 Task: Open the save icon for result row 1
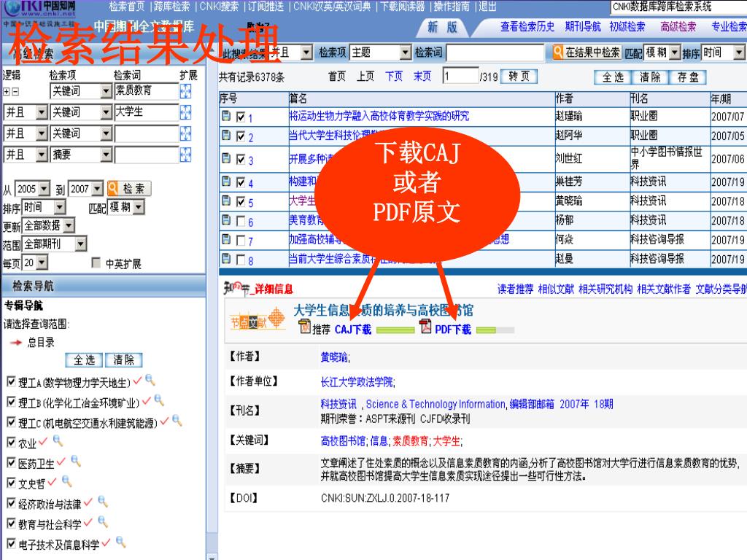coord(226,116)
